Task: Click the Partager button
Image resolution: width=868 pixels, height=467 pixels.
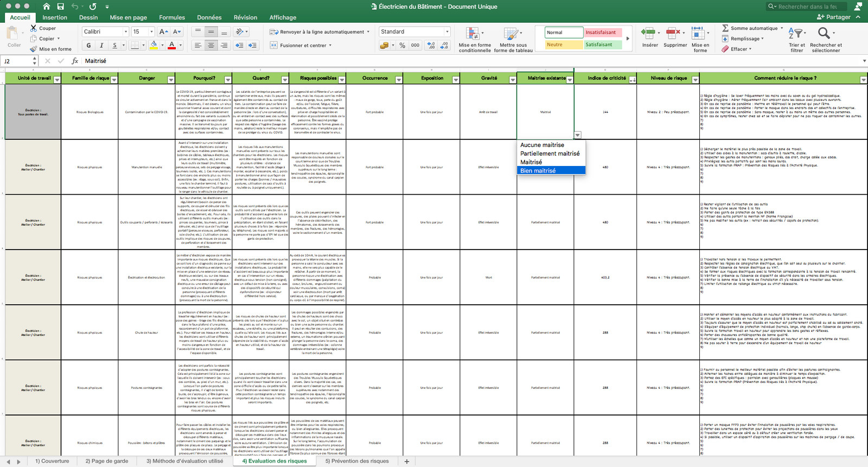Action: 834,17
